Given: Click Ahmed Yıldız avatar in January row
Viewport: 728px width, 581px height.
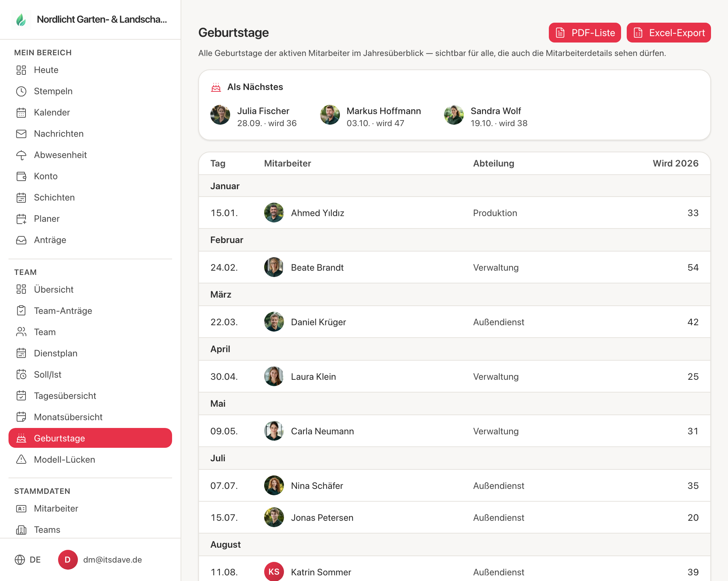Looking at the screenshot, I should (274, 213).
